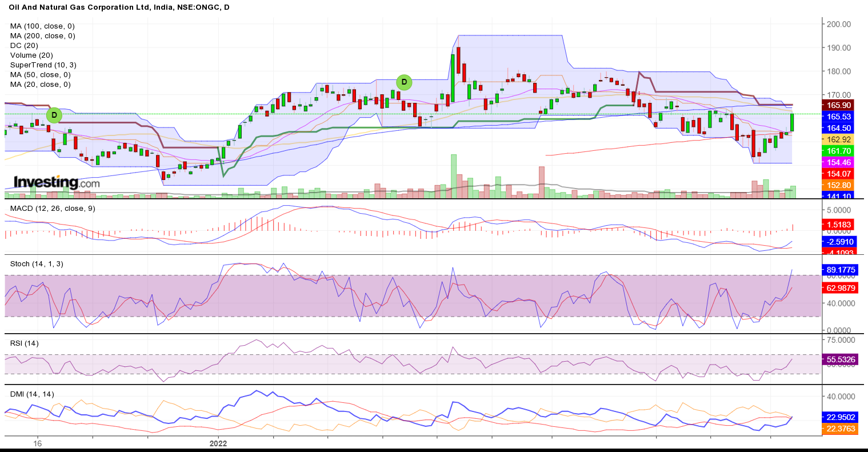Click the D marker after the 2022 label

405,82
